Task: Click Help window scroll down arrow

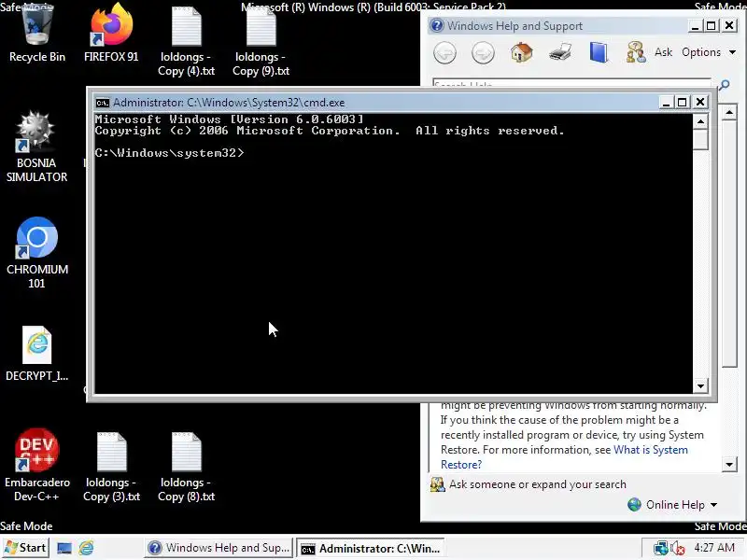Action: (x=729, y=464)
